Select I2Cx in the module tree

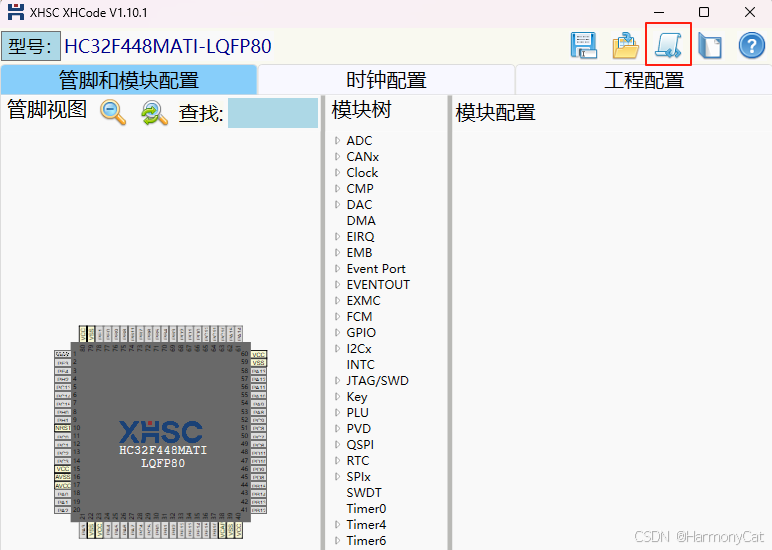[359, 349]
